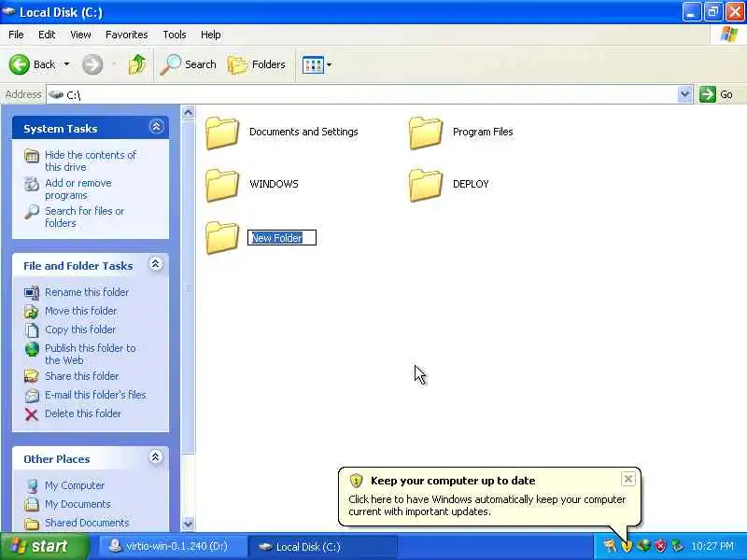Click the green Go button

click(x=716, y=94)
